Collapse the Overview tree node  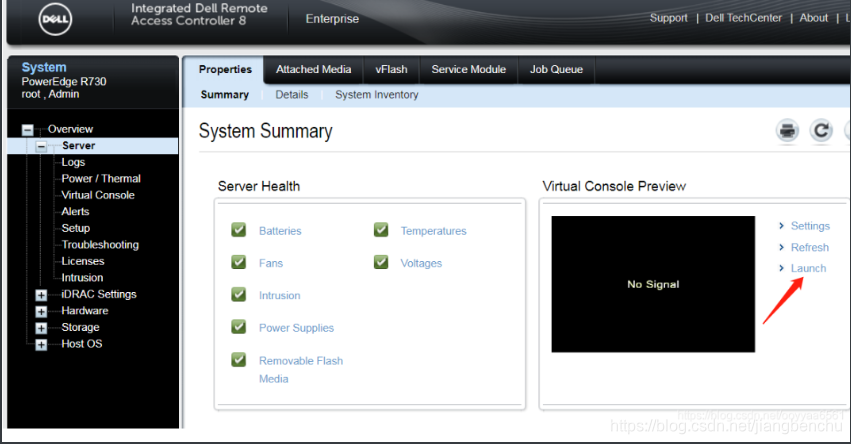tap(27, 130)
